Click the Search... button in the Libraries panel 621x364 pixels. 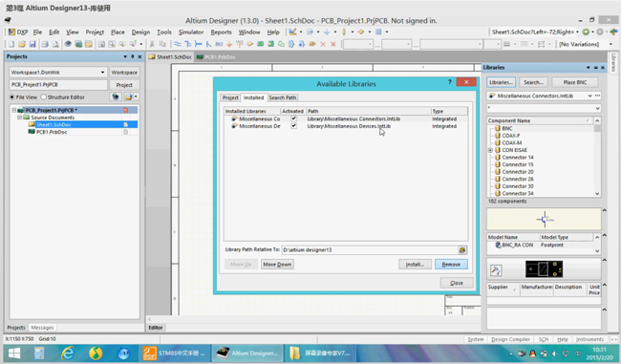[x=533, y=82]
